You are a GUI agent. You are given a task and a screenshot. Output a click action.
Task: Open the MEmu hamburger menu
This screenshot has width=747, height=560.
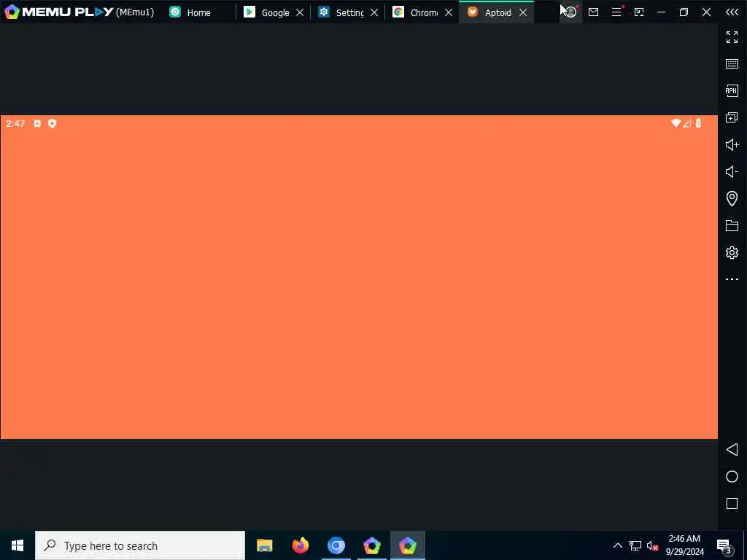(x=616, y=12)
